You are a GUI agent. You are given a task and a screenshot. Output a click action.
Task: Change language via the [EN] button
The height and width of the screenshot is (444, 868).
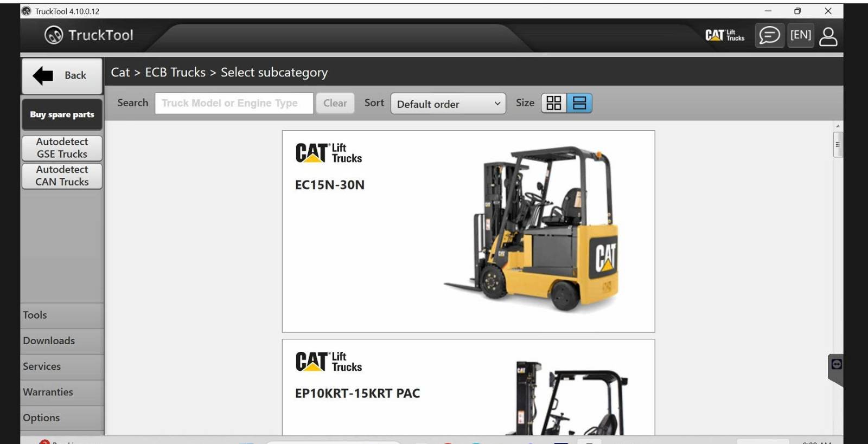coord(801,36)
